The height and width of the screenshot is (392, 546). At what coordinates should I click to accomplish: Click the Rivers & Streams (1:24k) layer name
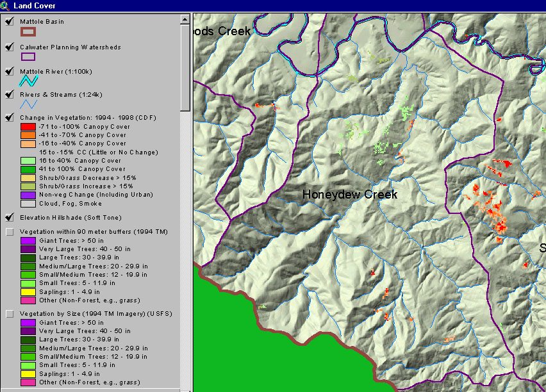click(x=61, y=94)
